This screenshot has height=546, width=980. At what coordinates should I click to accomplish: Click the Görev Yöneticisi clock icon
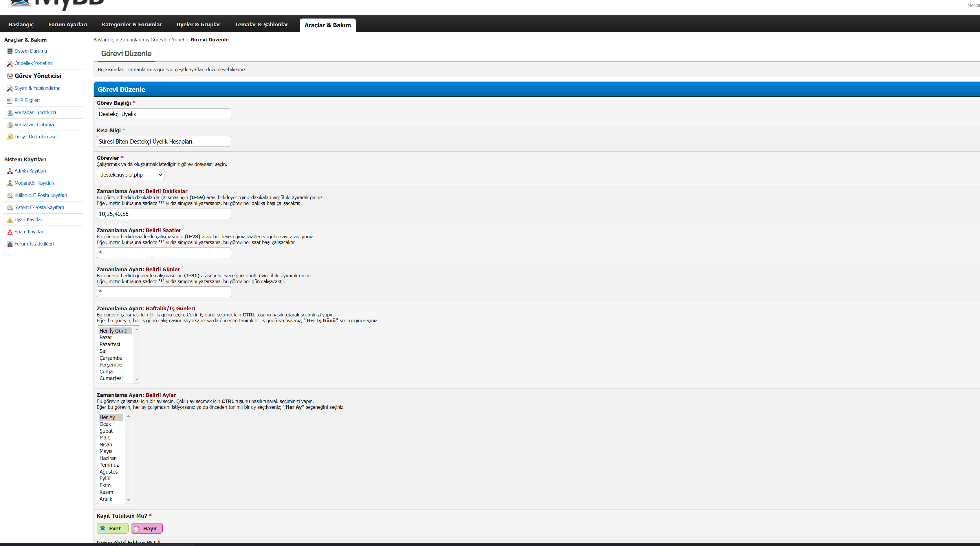point(10,76)
